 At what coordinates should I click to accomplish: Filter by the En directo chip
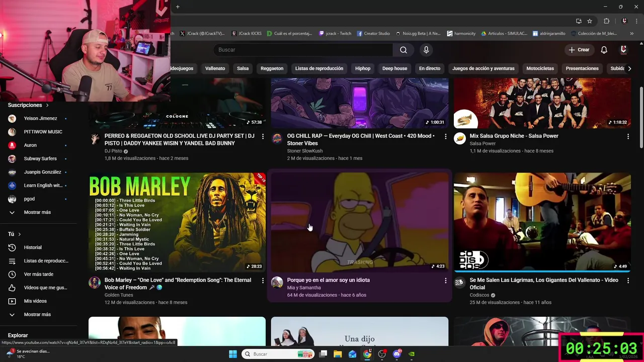(x=429, y=68)
